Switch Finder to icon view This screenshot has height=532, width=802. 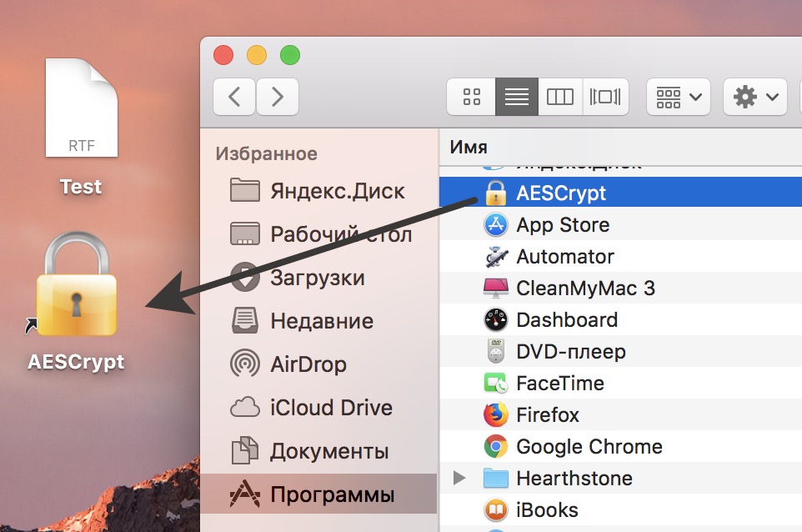tap(471, 97)
